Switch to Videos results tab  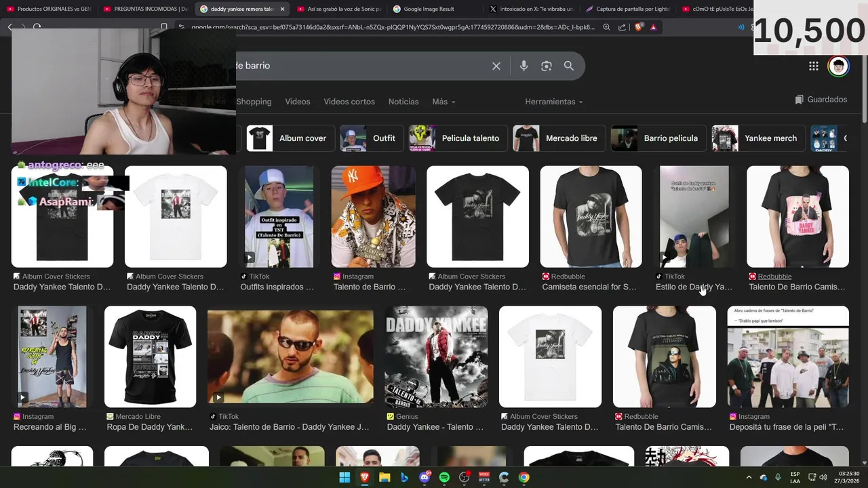[298, 102]
